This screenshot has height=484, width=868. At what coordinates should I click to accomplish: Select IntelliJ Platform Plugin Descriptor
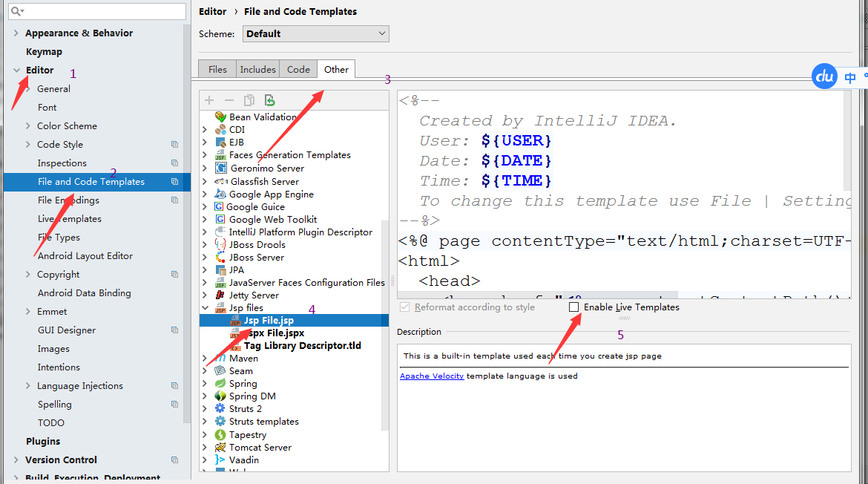300,232
